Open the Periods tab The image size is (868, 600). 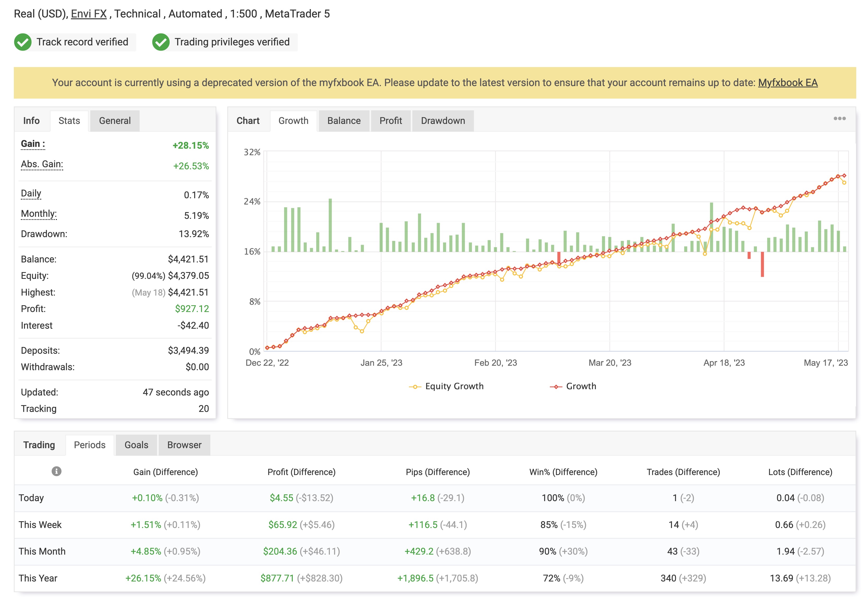pyautogui.click(x=90, y=445)
